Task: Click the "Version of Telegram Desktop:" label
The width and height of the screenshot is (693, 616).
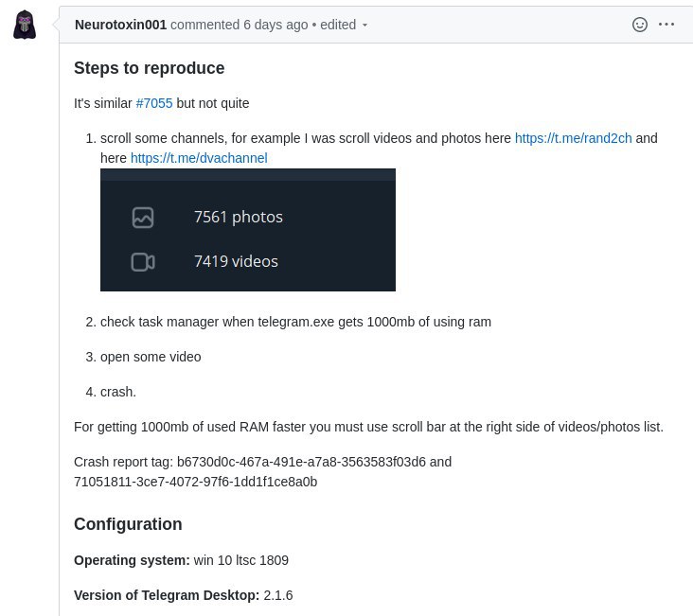Action: pyautogui.click(x=167, y=595)
